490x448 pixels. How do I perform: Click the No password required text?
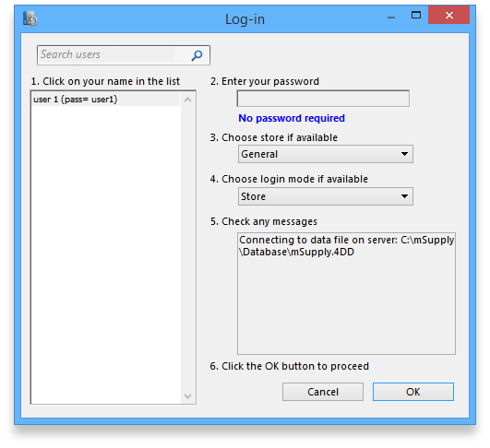coord(292,118)
